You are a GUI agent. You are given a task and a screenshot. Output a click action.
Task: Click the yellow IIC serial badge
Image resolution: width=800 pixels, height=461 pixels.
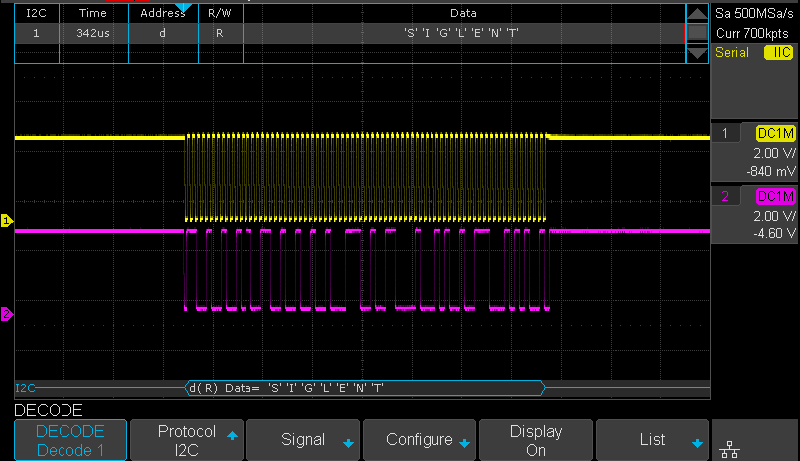click(777, 52)
